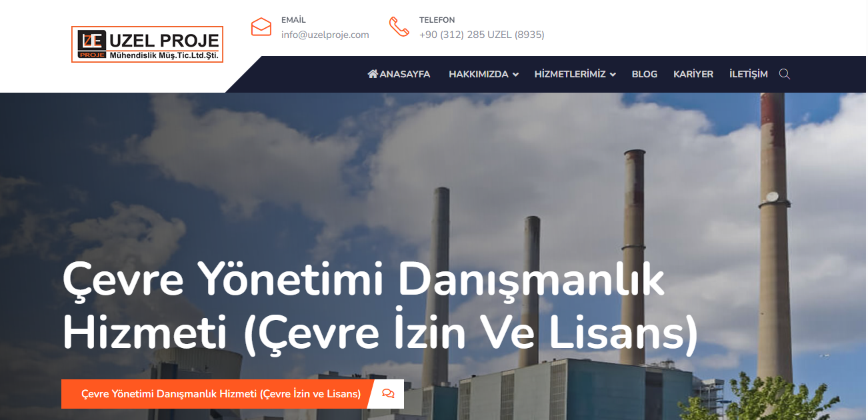Click the TELEFON label text
Image resolution: width=868 pixels, height=420 pixels.
(x=437, y=19)
